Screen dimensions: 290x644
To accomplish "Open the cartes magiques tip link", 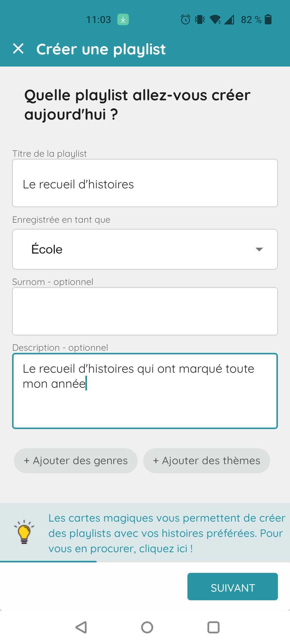I will click(x=166, y=533).
